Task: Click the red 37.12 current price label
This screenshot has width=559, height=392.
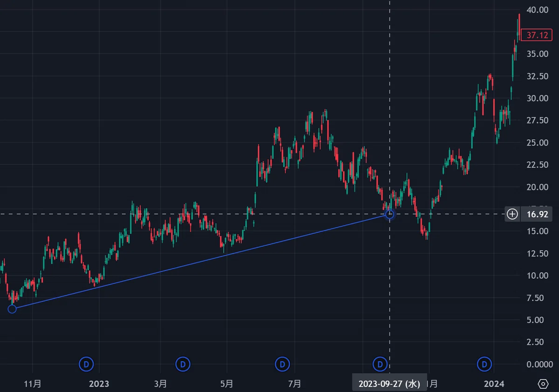Action: [x=537, y=35]
